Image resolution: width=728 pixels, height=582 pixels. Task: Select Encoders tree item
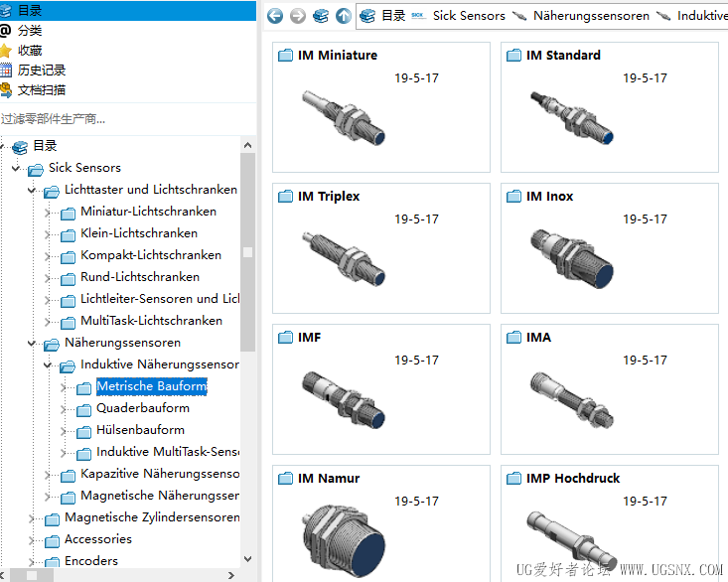[x=91, y=561]
